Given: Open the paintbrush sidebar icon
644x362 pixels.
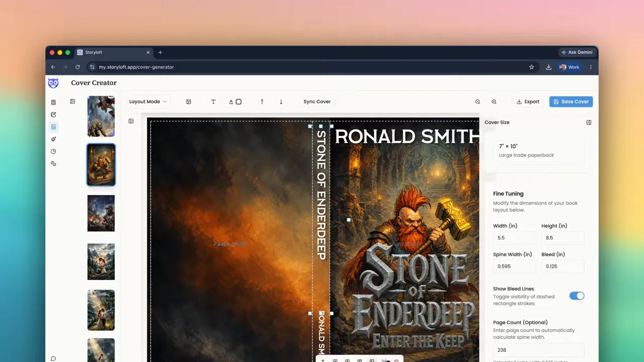Looking at the screenshot, I should point(53,139).
